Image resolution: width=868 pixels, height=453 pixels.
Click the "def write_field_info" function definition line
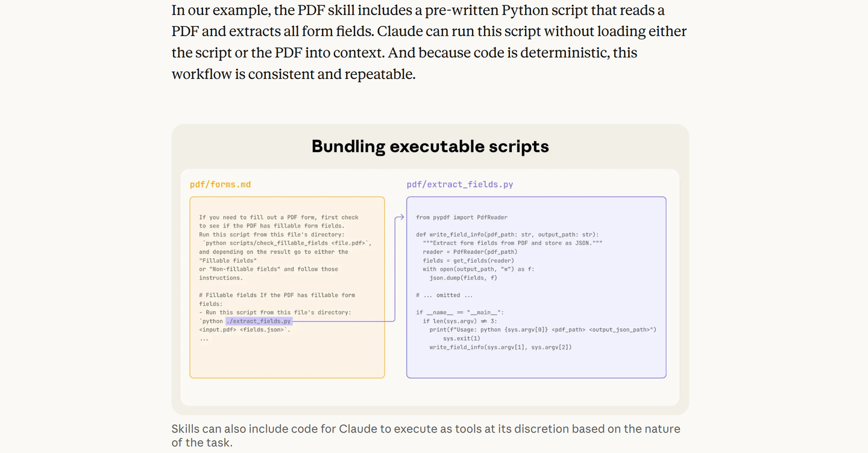point(508,235)
